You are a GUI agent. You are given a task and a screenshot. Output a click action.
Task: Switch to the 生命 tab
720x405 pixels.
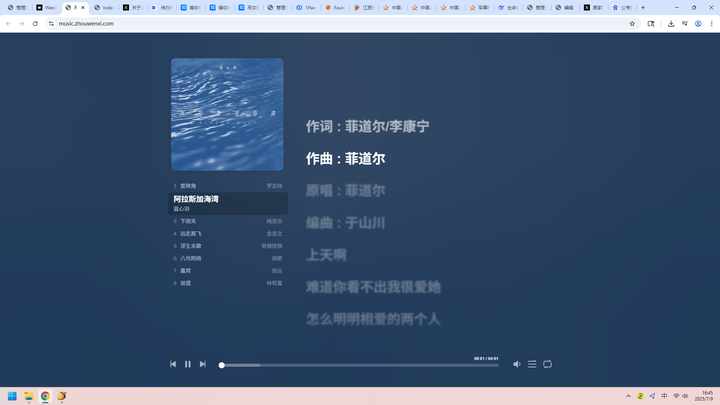click(x=509, y=7)
